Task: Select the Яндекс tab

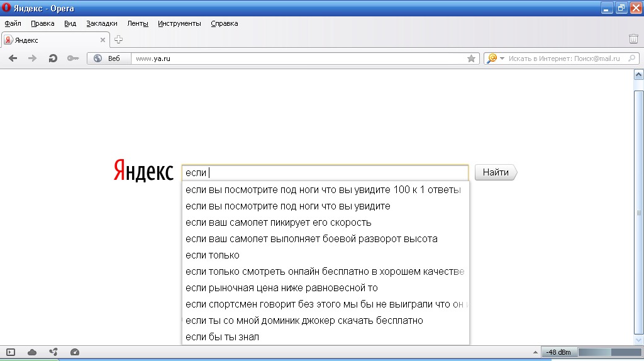Action: point(55,40)
